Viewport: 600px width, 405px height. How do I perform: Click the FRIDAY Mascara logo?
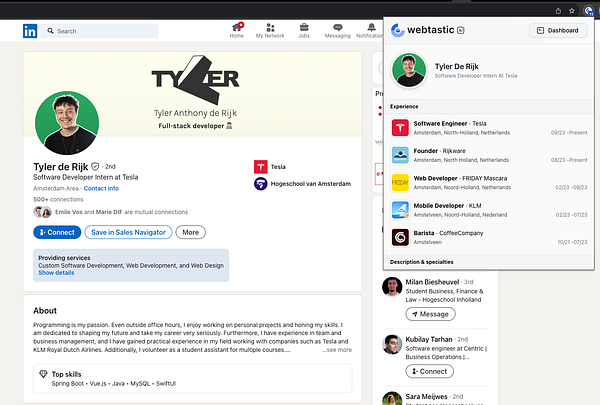[x=400, y=183]
